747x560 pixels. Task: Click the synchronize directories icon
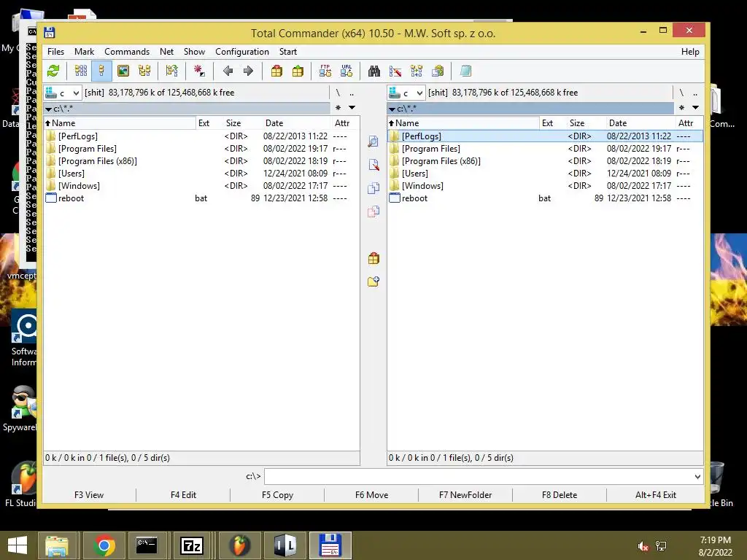pos(417,71)
